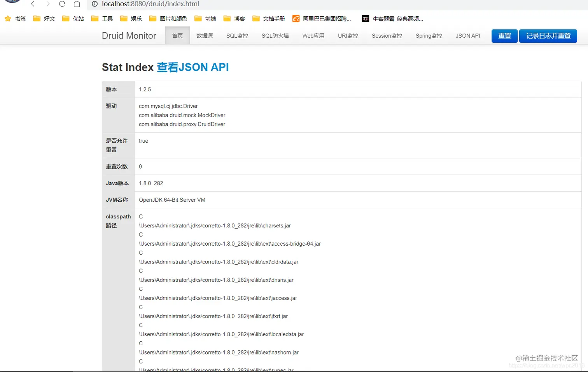Switch to the 数据源 tab
This screenshot has width=588, height=372.
coord(205,35)
